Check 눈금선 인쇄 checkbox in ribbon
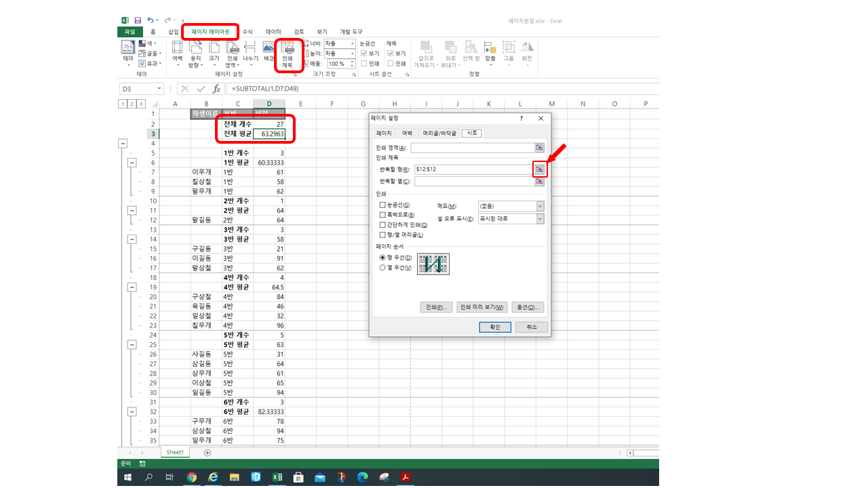This screenshot has width=868, height=488. pyautogui.click(x=365, y=64)
